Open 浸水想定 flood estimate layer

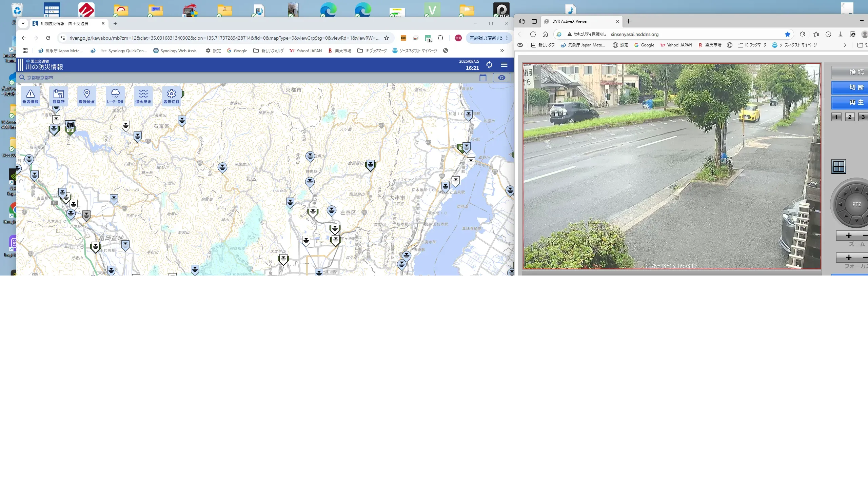(x=143, y=96)
